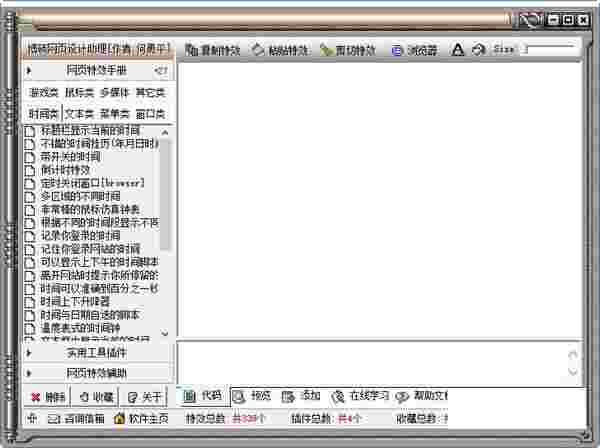Expand the 网页特效手册 panel header

point(96,70)
